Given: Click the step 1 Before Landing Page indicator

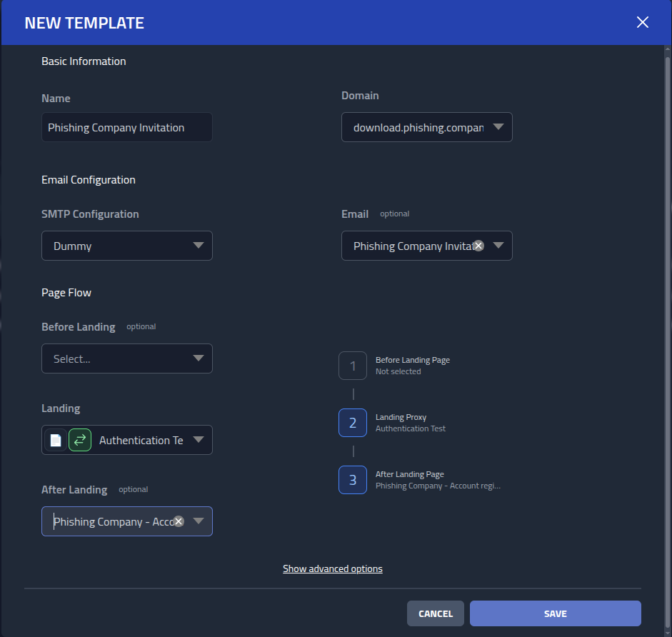Looking at the screenshot, I should pyautogui.click(x=353, y=365).
